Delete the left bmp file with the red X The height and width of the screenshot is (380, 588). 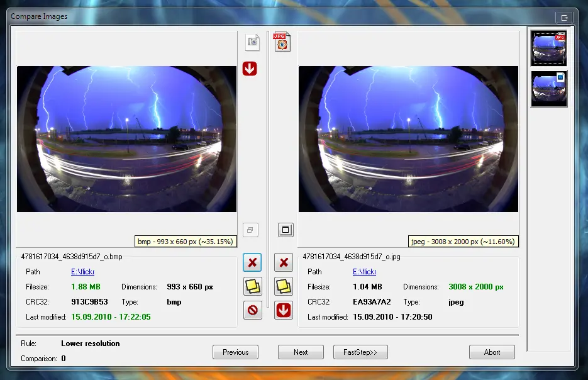252,262
